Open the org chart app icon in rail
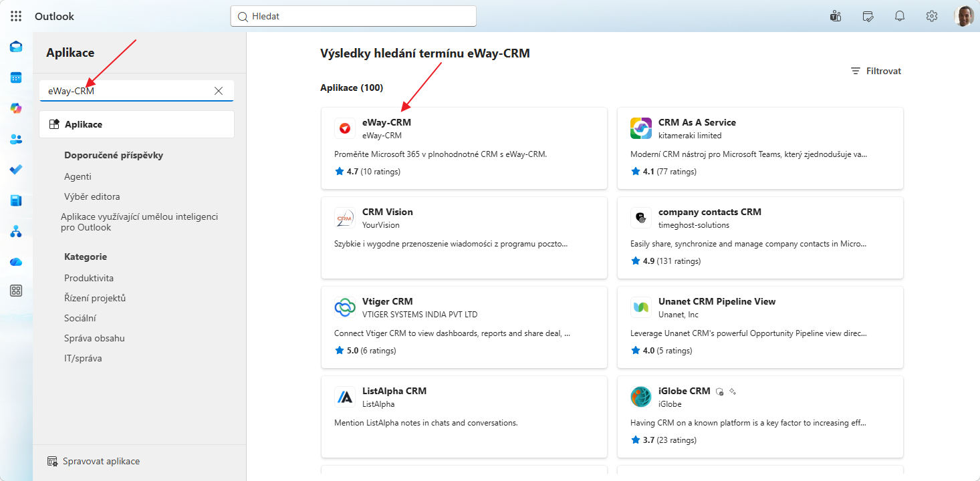The height and width of the screenshot is (481, 980). pos(16,231)
